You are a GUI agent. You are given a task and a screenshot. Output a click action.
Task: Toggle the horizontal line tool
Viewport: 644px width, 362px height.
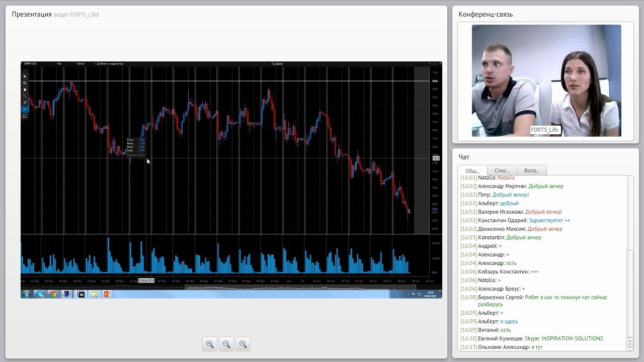tap(25, 109)
